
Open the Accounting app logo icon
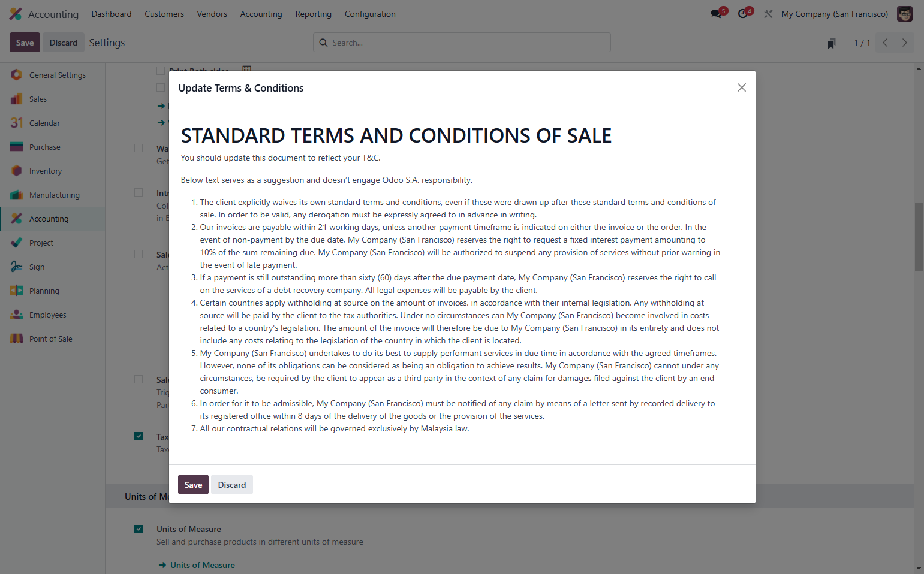16,14
